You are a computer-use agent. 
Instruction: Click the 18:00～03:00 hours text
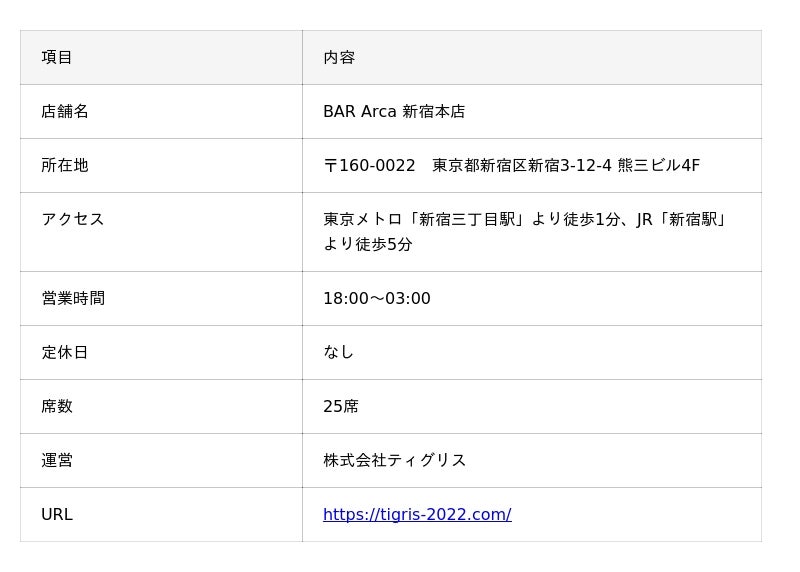pyautogui.click(x=377, y=298)
